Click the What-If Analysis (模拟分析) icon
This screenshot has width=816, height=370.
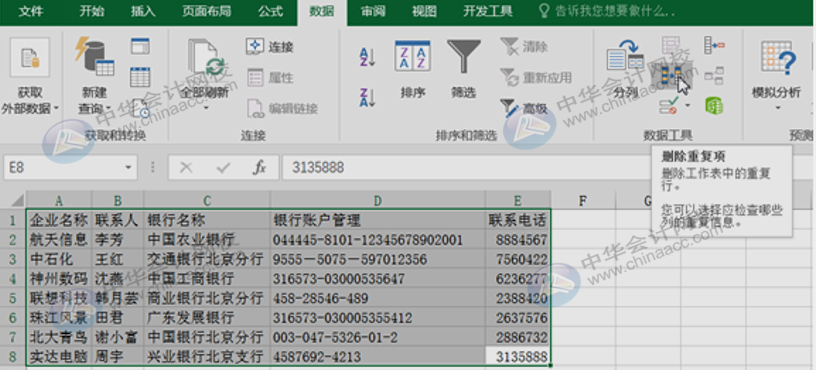778,57
